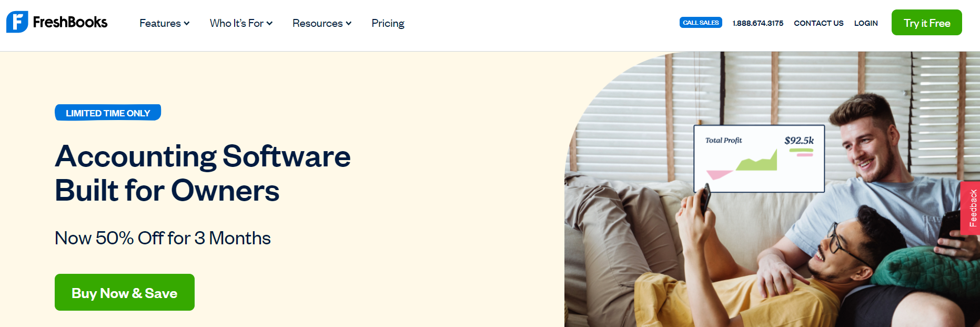This screenshot has height=327, width=980.
Task: Click the $92.5k profit figure
Action: pos(799,140)
